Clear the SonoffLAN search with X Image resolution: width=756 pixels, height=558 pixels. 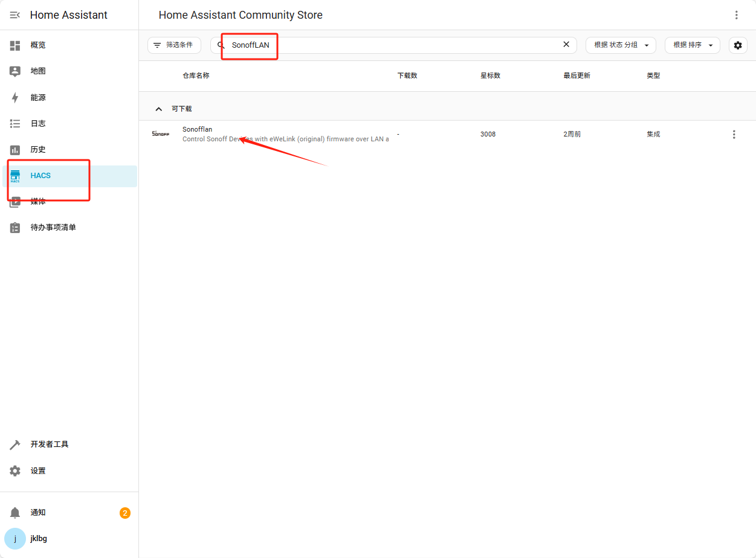click(566, 45)
